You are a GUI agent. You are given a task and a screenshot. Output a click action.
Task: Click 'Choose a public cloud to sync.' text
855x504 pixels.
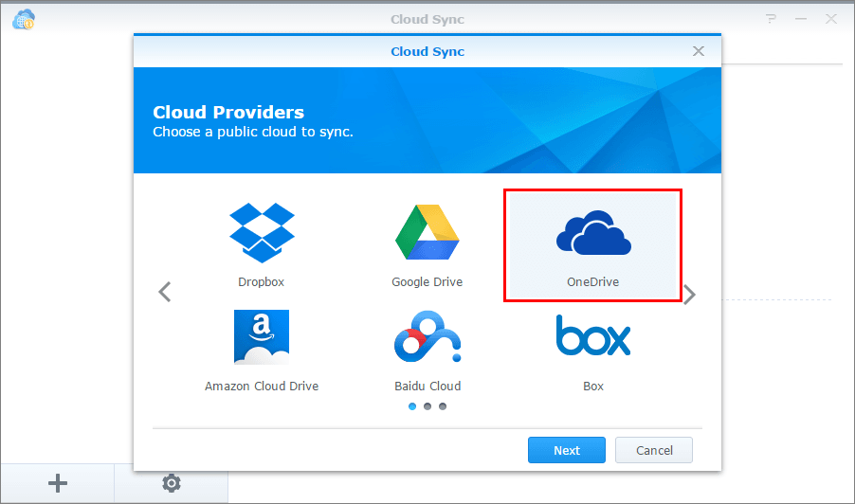tap(253, 132)
